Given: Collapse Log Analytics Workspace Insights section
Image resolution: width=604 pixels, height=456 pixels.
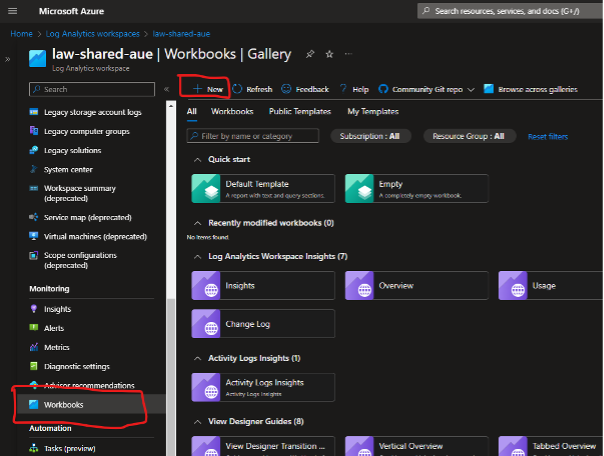Looking at the screenshot, I should pyautogui.click(x=197, y=257).
